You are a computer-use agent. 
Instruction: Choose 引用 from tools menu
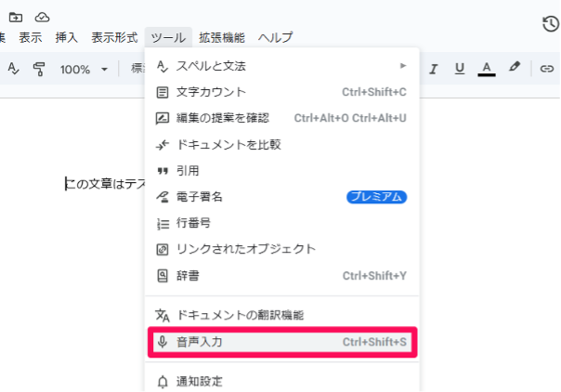tap(282, 171)
